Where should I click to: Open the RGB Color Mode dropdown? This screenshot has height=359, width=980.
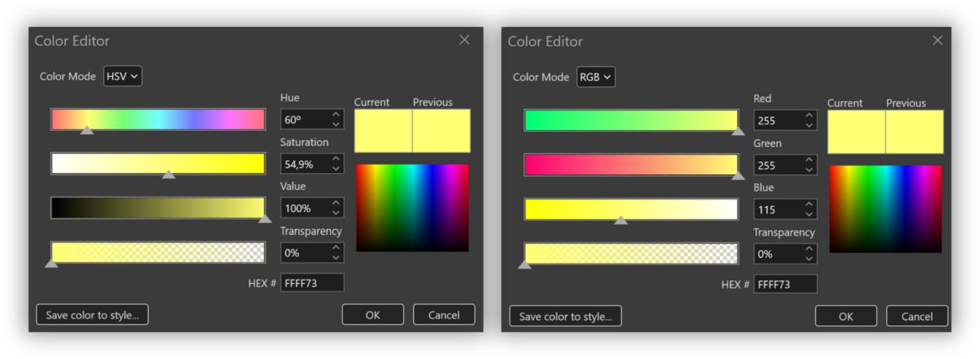(x=596, y=77)
